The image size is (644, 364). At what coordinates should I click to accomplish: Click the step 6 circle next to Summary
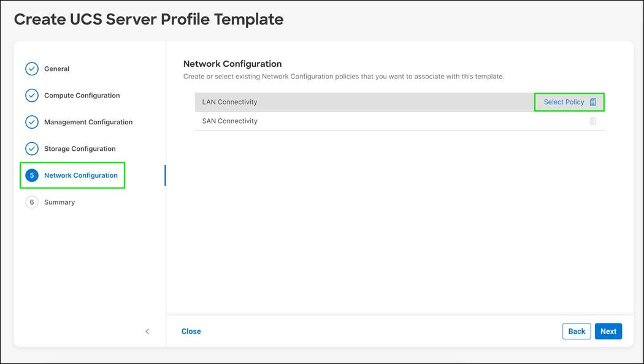click(32, 202)
